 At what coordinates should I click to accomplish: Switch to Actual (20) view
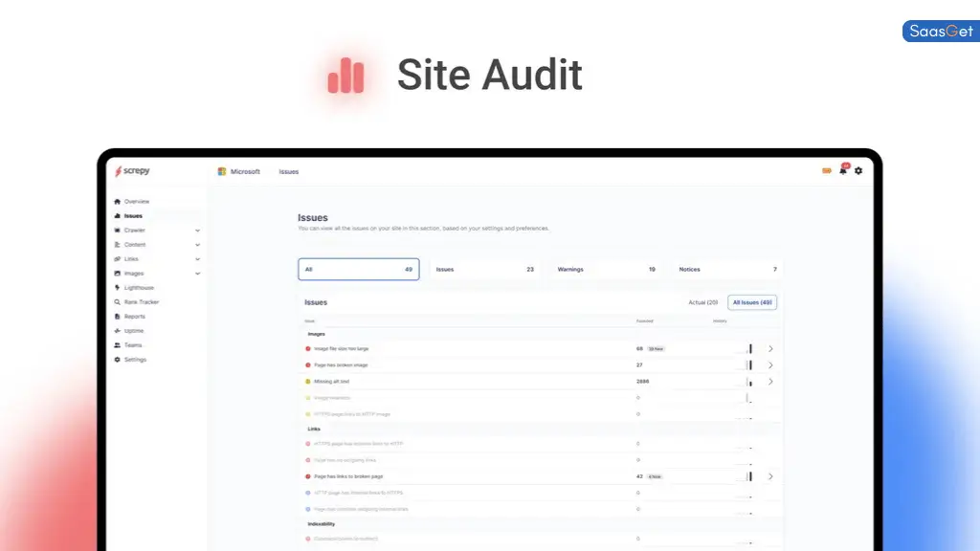(703, 302)
